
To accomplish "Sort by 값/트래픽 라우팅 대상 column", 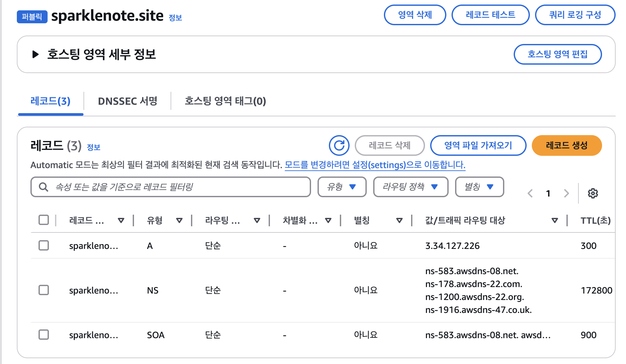I will pyautogui.click(x=554, y=220).
